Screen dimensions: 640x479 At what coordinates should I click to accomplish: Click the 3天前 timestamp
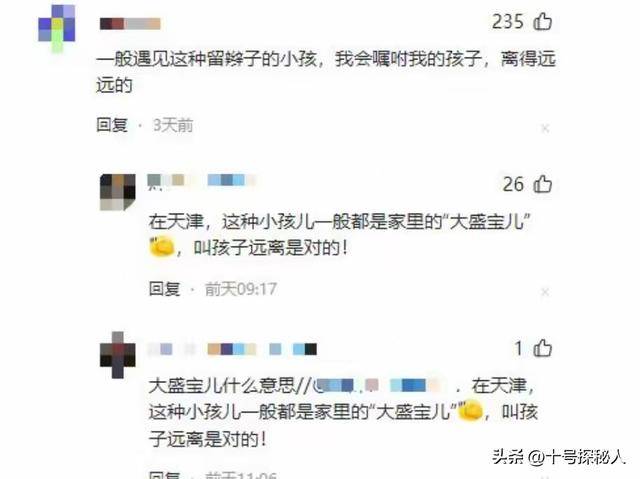click(x=173, y=125)
